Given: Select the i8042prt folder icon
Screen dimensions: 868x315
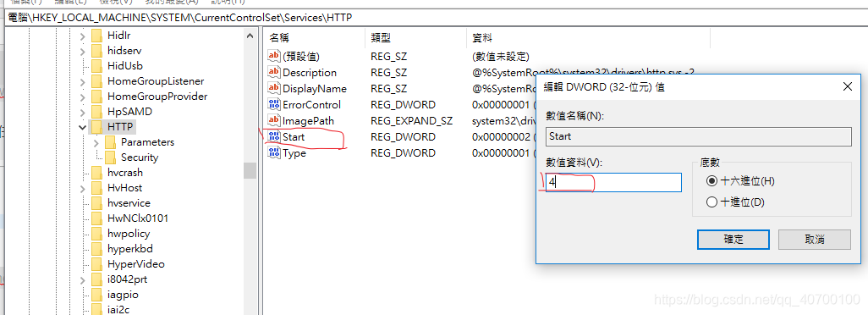Looking at the screenshot, I should click(97, 279).
